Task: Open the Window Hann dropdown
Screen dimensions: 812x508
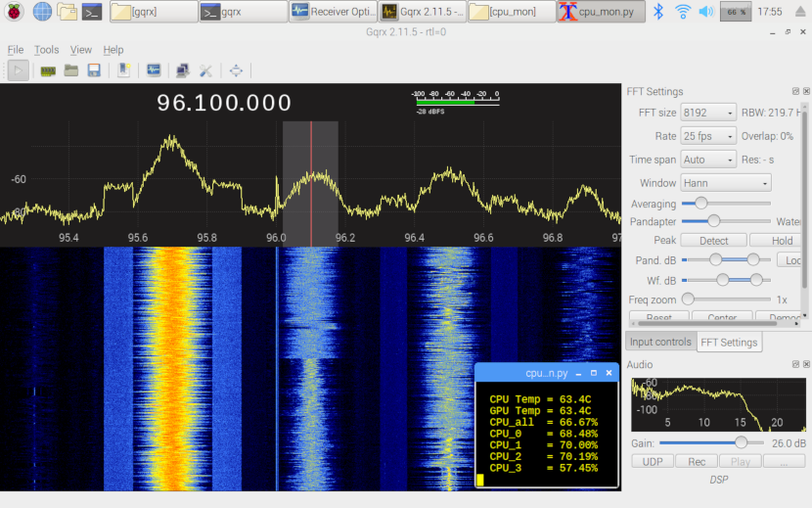Action: pyautogui.click(x=726, y=183)
